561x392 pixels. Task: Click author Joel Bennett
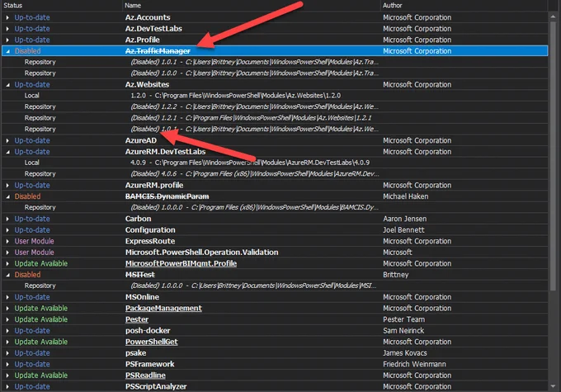click(x=403, y=230)
